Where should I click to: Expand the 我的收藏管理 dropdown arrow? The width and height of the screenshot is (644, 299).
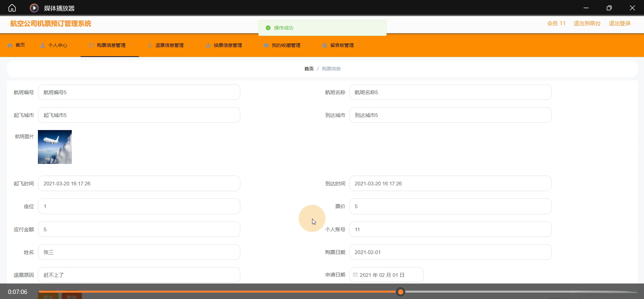coord(305,45)
